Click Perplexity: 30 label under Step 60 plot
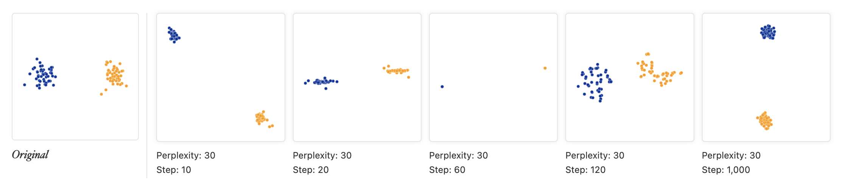The image size is (868, 196). click(459, 156)
